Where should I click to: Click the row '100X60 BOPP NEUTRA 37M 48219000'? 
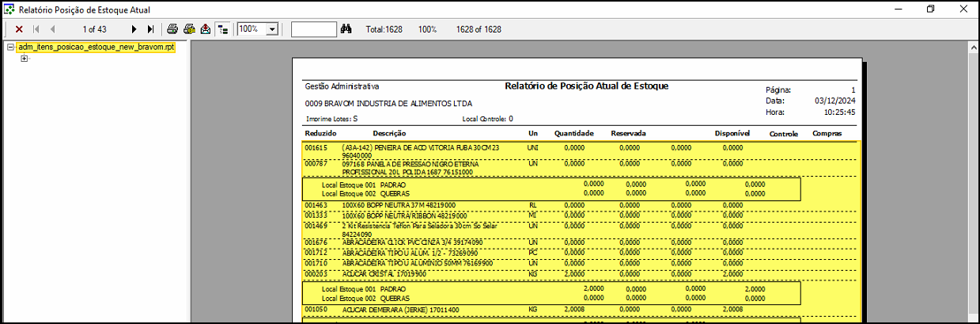pyautogui.click(x=398, y=205)
